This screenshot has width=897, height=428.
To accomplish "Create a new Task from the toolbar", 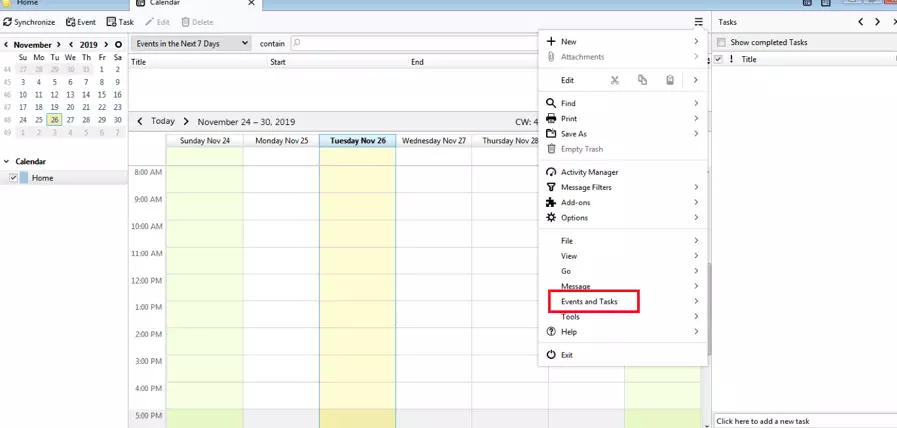I will (120, 22).
